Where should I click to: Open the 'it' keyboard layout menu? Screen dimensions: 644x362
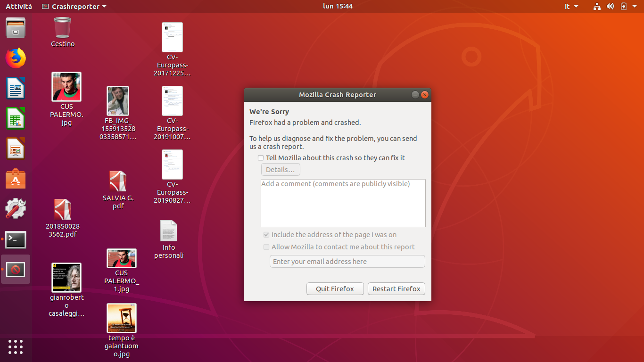click(571, 6)
